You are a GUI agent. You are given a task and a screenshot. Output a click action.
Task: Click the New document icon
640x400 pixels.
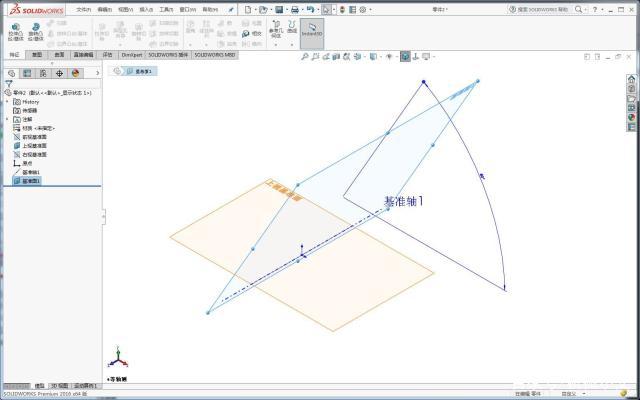pyautogui.click(x=247, y=9)
